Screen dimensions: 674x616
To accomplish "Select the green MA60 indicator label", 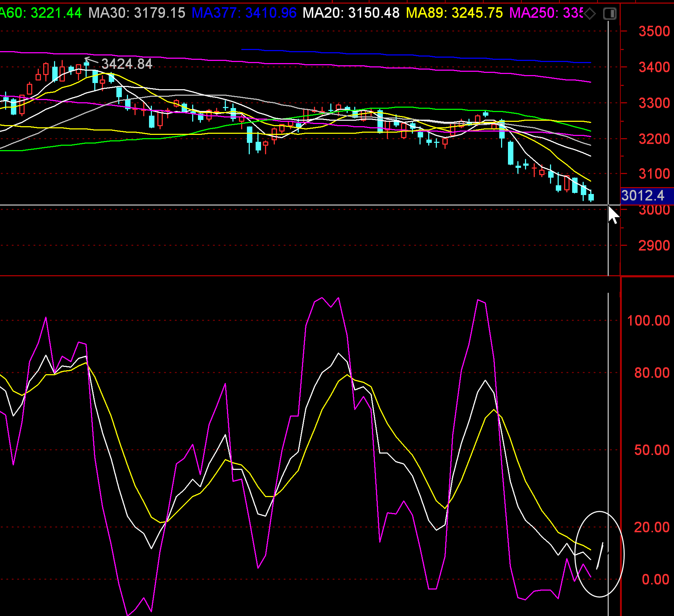I will pos(41,13).
